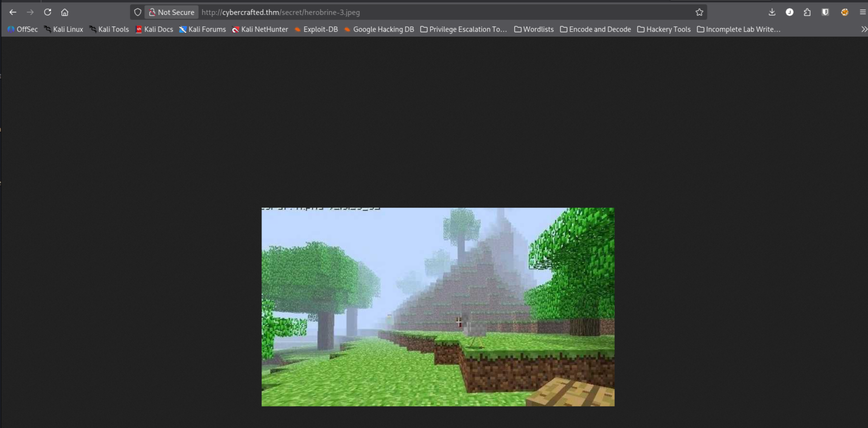Show more bookmarks overflow chevron

pyautogui.click(x=864, y=29)
